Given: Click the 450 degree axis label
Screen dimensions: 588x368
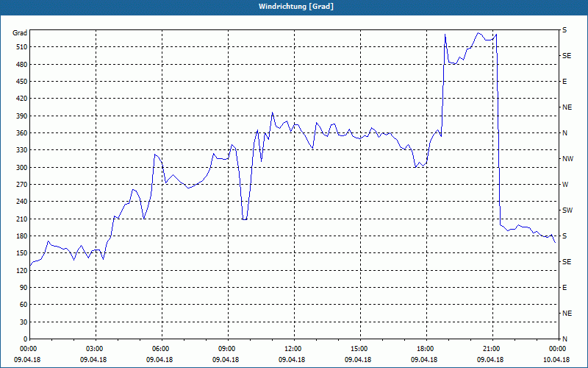Looking at the screenshot, I should (x=22, y=82).
